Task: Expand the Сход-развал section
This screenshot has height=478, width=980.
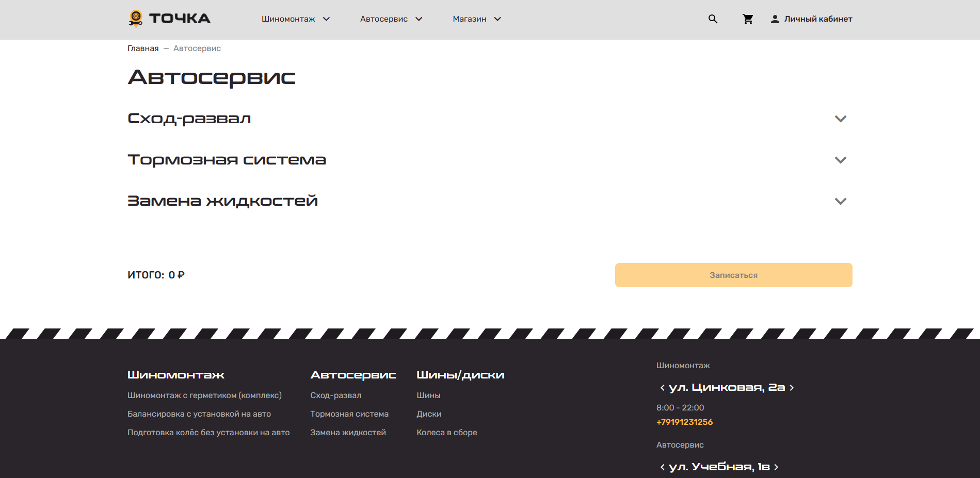Action: click(x=840, y=119)
